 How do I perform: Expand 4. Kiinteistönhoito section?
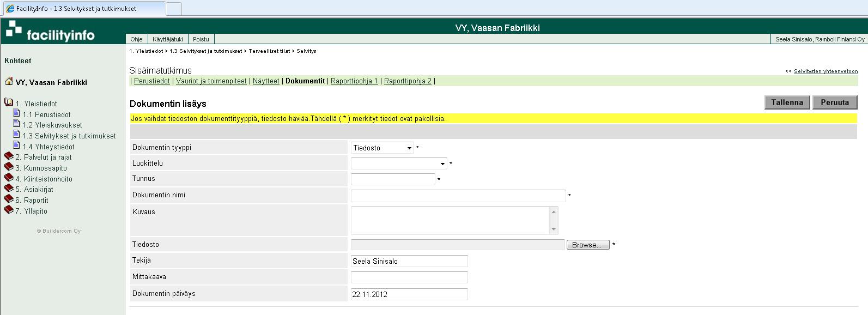(44, 179)
